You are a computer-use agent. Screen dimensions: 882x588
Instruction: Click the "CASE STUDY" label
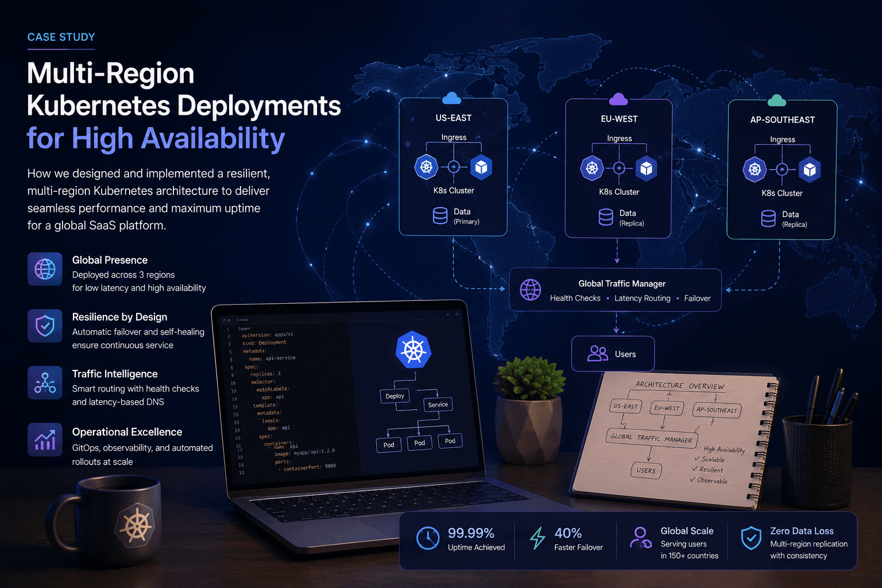(x=61, y=37)
